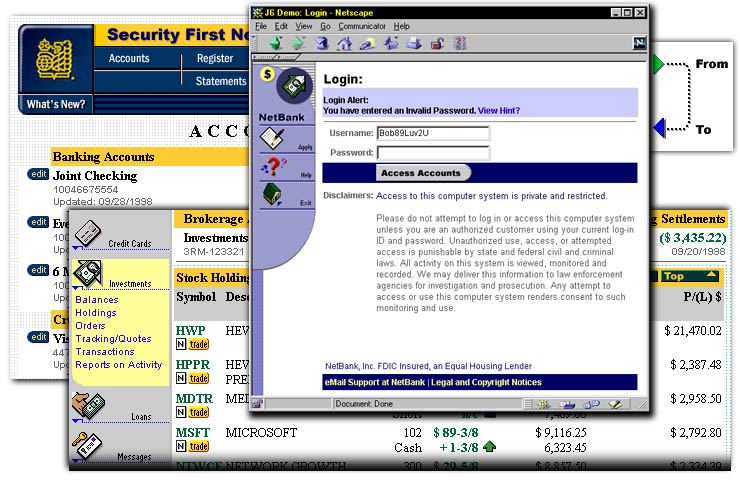
Task: Open the File menu in Netscape
Action: 261,26
